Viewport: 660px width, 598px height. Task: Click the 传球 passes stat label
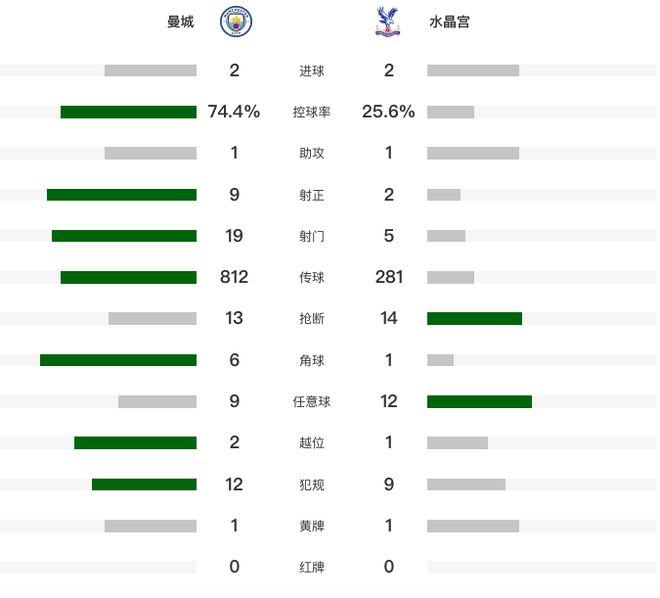(311, 277)
